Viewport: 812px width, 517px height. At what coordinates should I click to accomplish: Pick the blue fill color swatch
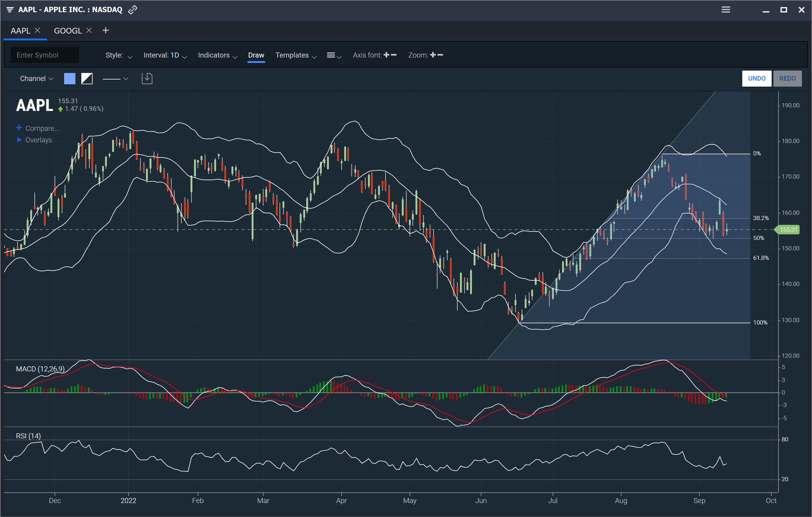pos(69,79)
